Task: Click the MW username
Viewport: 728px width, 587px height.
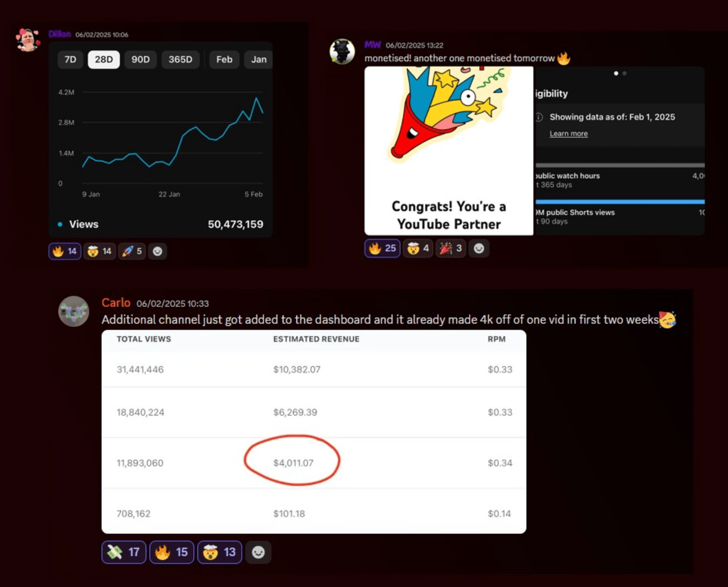Action: click(373, 45)
